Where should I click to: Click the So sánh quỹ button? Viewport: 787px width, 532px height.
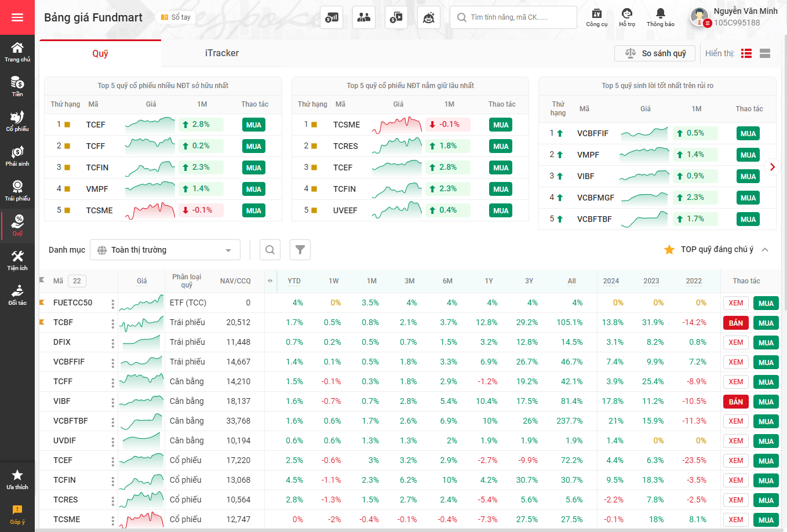click(x=655, y=53)
